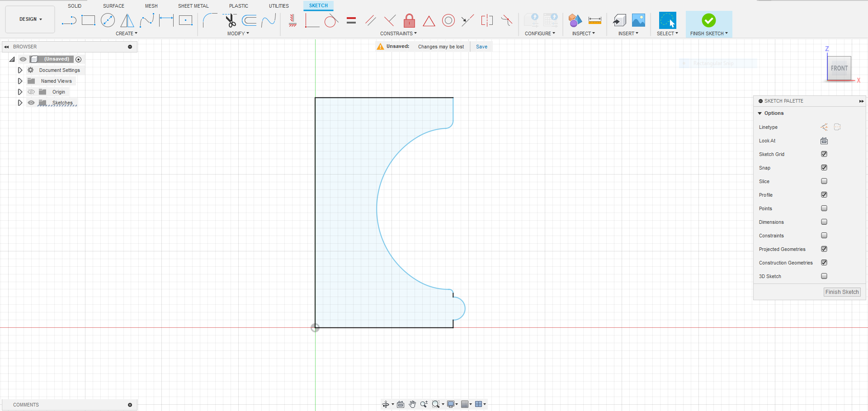
Task: Activate the Trim scissors tool
Action: (230, 20)
